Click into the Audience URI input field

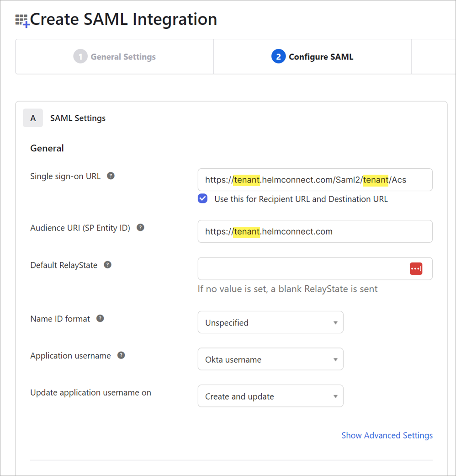pos(315,231)
